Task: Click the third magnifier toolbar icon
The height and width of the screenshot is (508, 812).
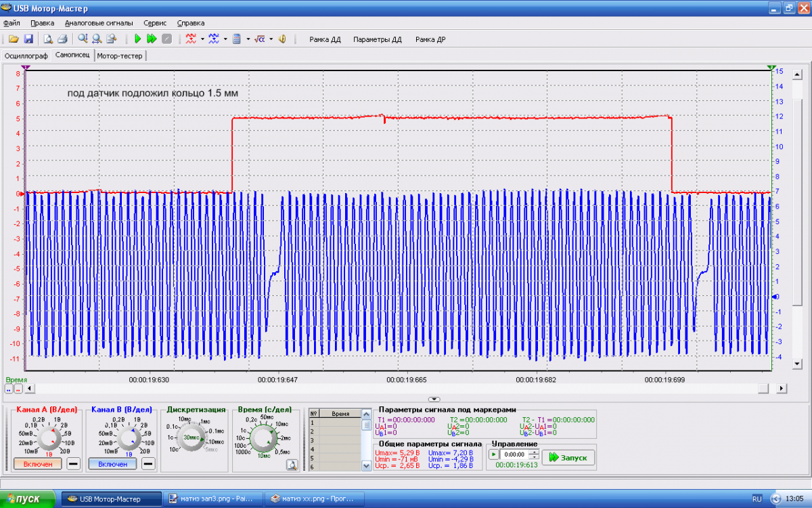Action: (112, 39)
